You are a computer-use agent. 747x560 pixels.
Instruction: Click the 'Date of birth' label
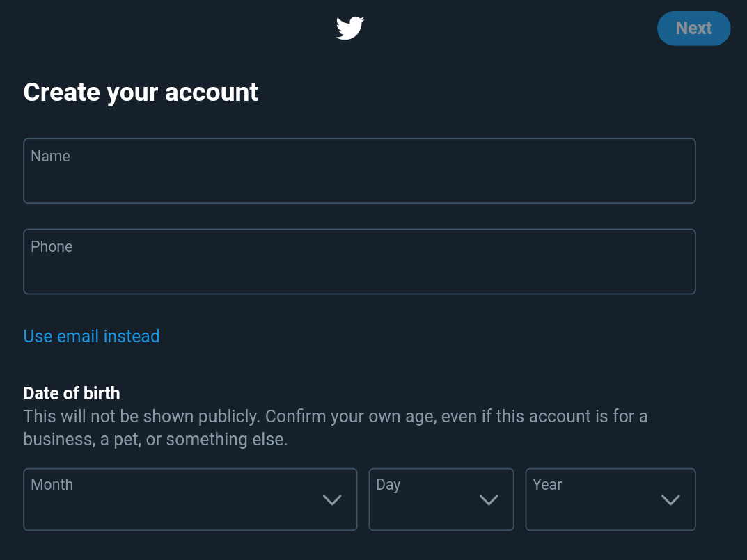(72, 394)
